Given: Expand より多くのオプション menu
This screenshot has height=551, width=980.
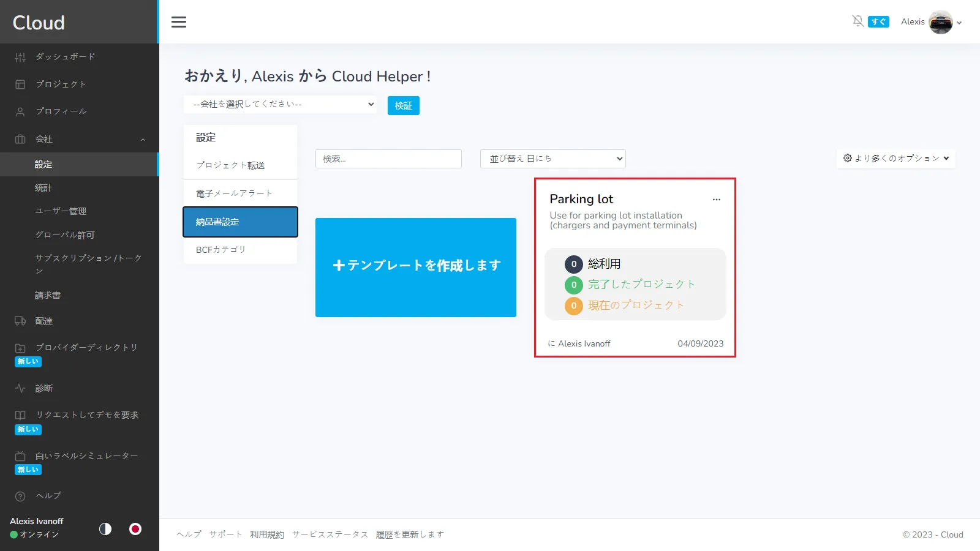Looking at the screenshot, I should (x=895, y=159).
